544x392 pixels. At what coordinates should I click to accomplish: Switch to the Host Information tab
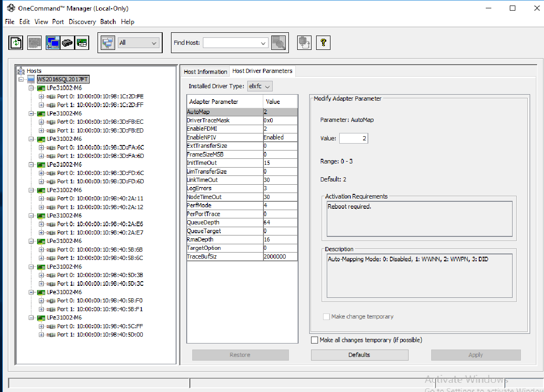(205, 72)
